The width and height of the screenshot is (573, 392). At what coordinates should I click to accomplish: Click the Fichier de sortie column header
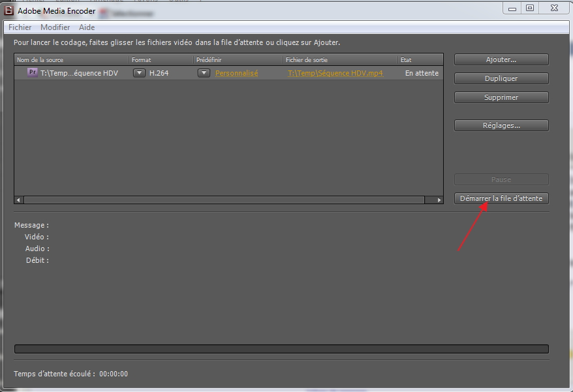[340, 59]
